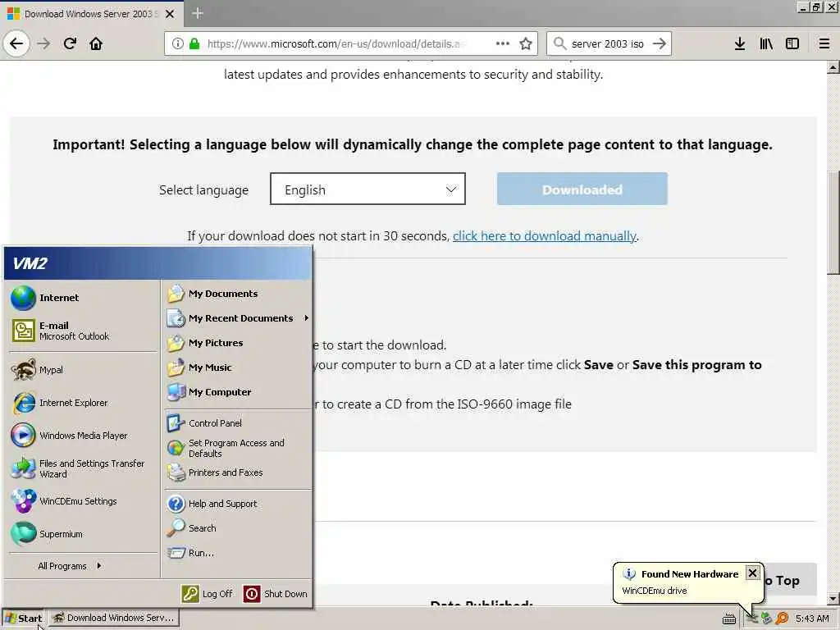Open site information icon in address bar
Screen dimensions: 840x630
tap(177, 43)
